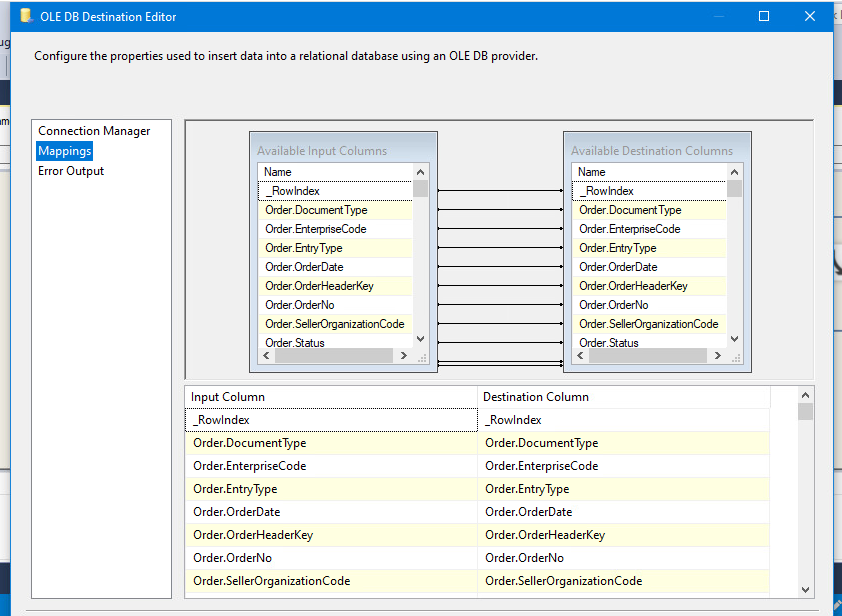Click the OLE DB Destination Editor title bar icon
Image resolution: width=842 pixels, height=616 pixels.
click(x=26, y=16)
